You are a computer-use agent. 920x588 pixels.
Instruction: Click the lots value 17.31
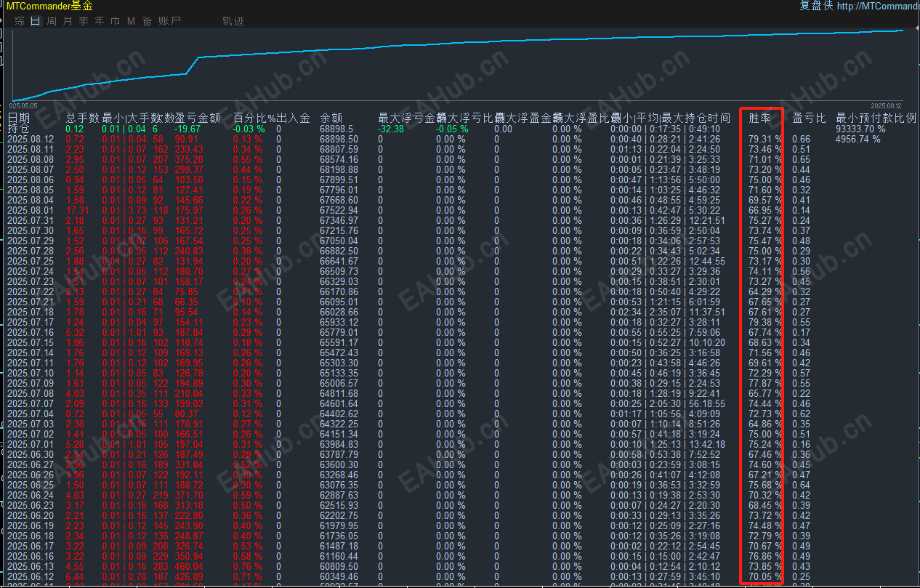[78, 210]
